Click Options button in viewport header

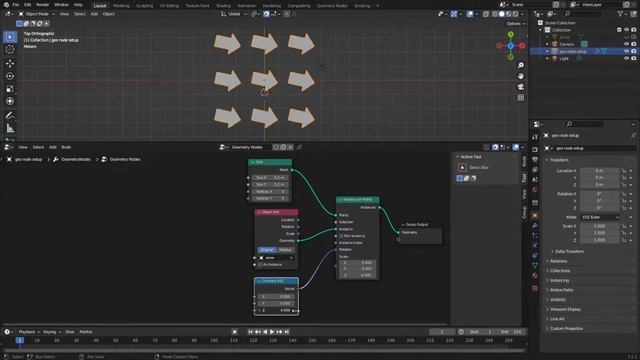tap(515, 23)
